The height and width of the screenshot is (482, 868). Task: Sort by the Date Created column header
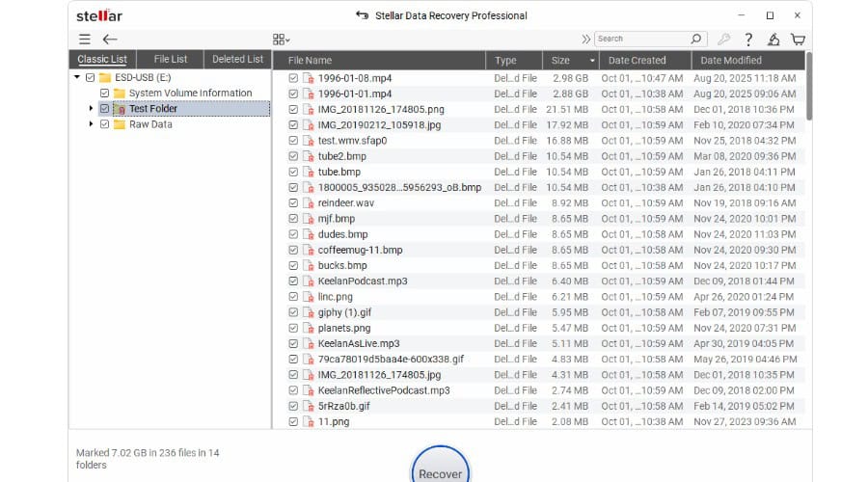click(645, 61)
